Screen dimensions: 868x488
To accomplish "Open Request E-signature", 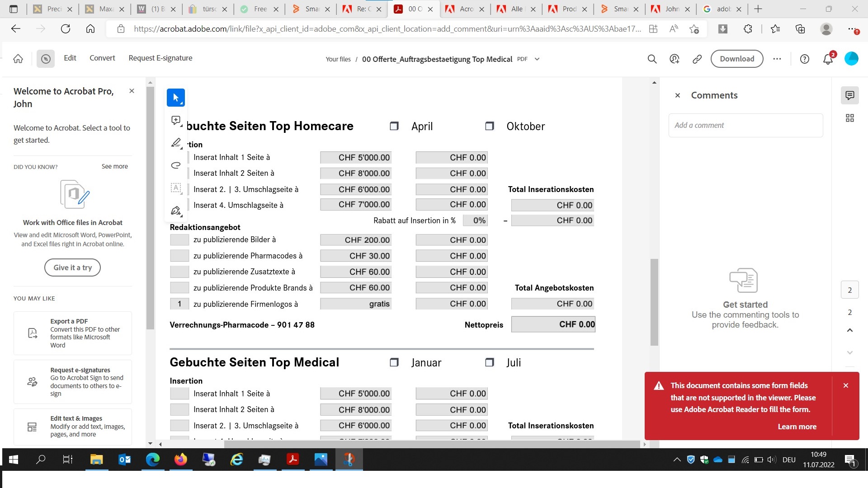I will [x=160, y=58].
